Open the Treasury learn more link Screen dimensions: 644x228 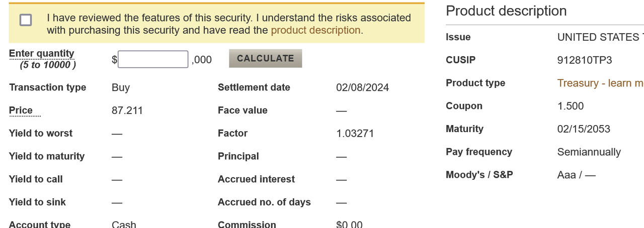(600, 83)
